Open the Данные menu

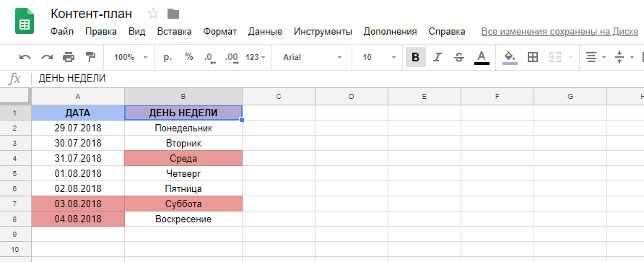pos(265,32)
